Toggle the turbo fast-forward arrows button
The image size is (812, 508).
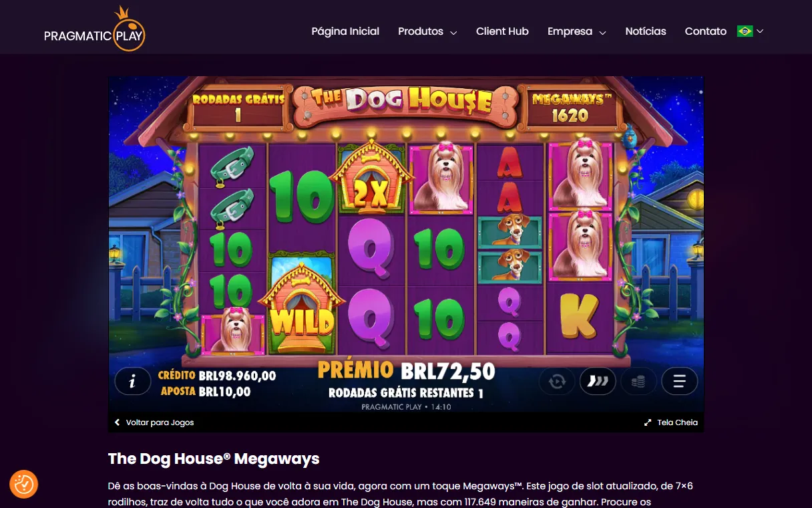tap(598, 381)
